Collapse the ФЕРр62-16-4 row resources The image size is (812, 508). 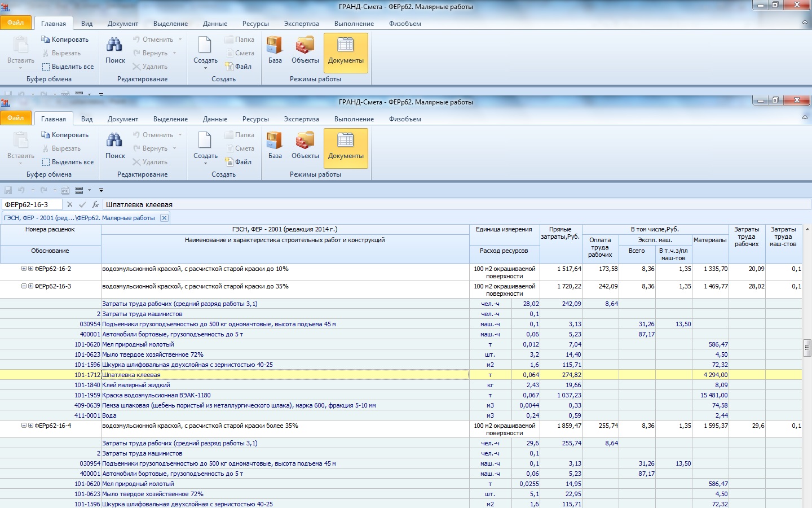[x=24, y=426]
